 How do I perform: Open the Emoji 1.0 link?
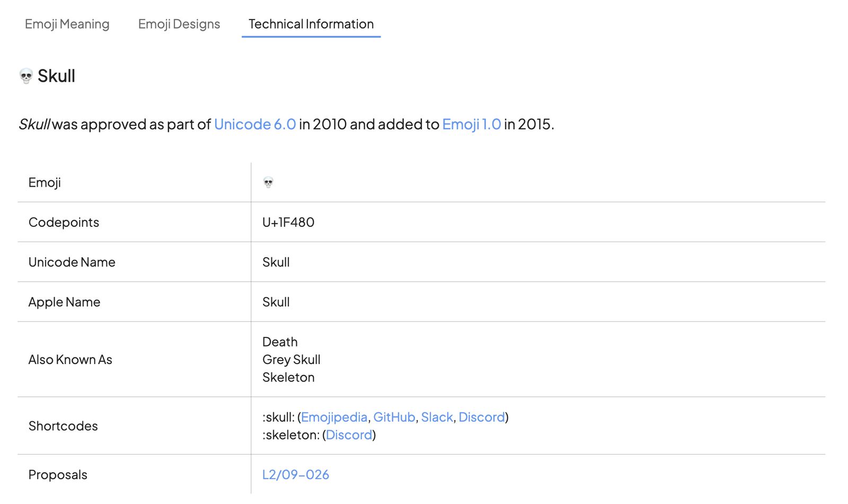click(x=471, y=124)
